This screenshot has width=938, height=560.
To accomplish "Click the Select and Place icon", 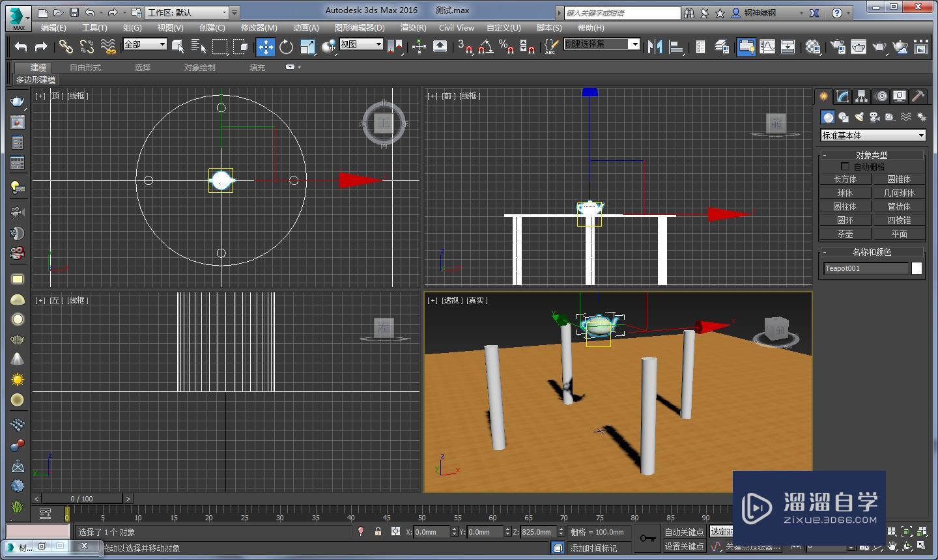I will [329, 46].
